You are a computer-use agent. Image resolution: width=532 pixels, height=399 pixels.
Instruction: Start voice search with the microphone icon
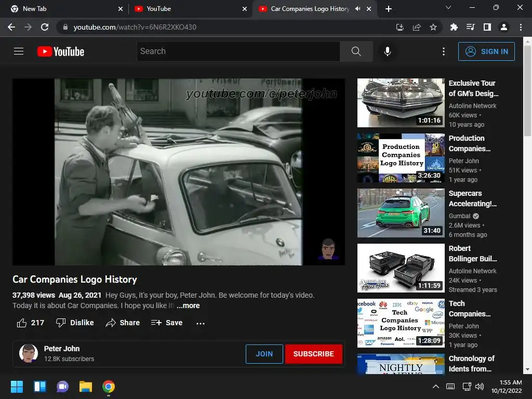tap(388, 51)
